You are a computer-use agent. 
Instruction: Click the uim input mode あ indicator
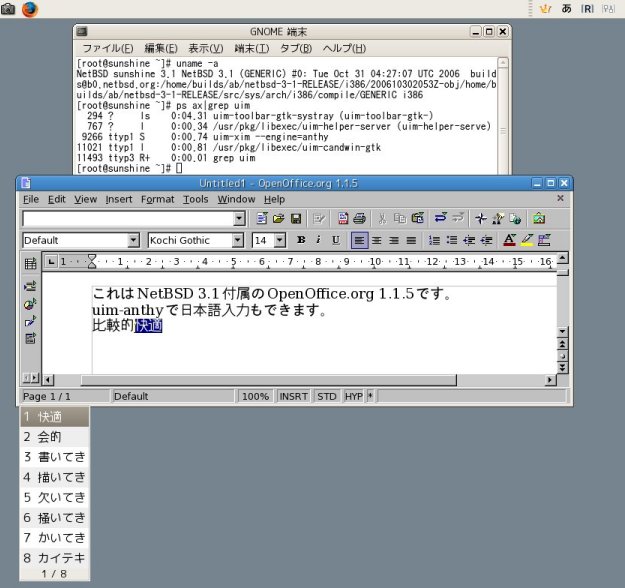pyautogui.click(x=566, y=9)
